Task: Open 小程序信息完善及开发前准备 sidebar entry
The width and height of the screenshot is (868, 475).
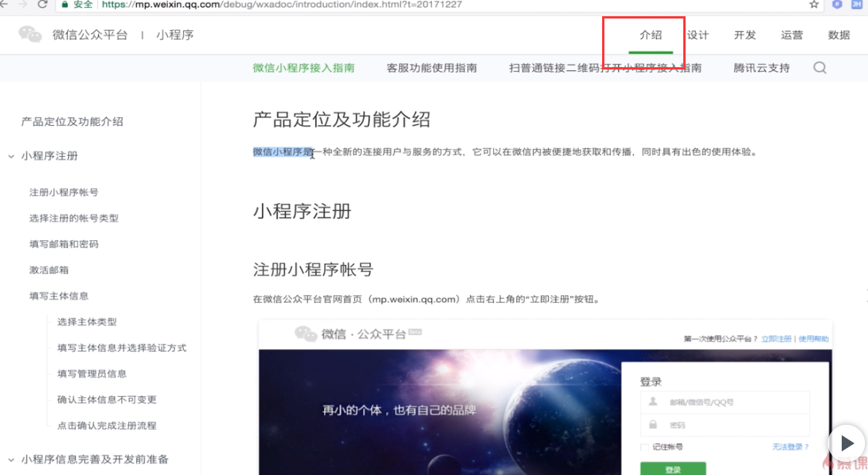Action: point(94,460)
